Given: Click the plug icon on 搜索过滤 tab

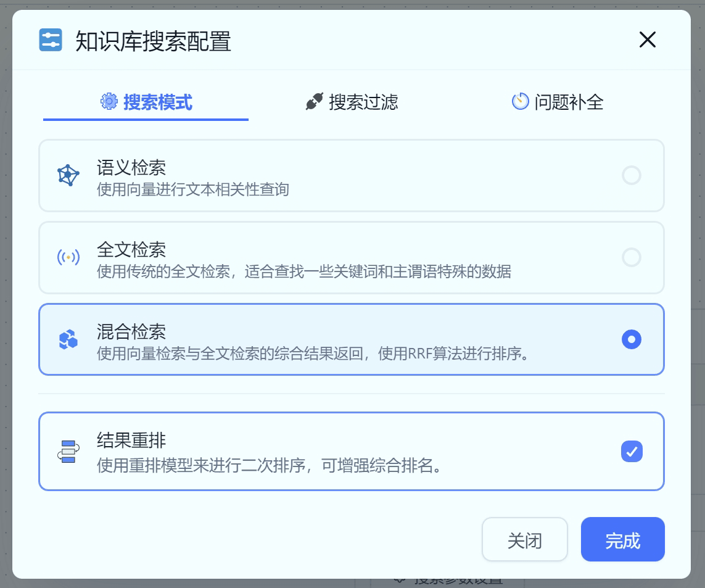Looking at the screenshot, I should tap(315, 102).
